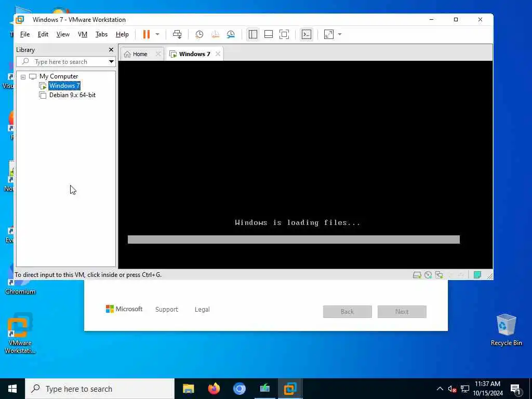Open the Windows Start menu
The image size is (532, 399).
point(12,389)
